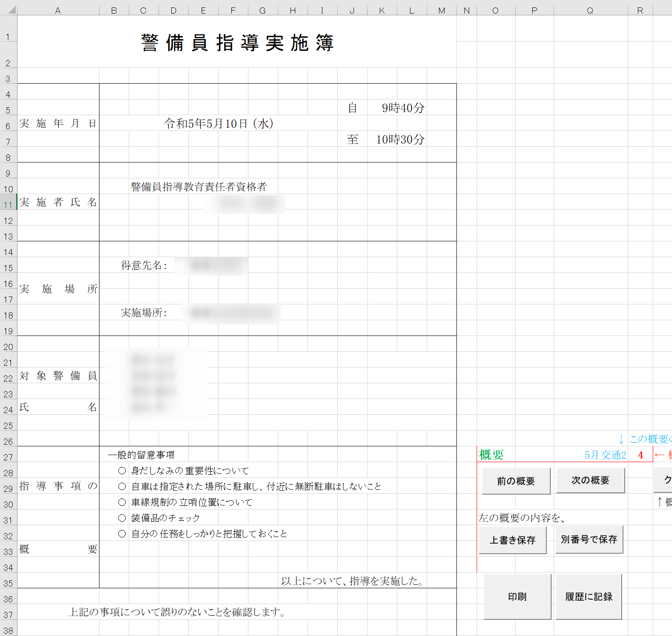
Task: Record to history with 履歴に記録
Action: [588, 597]
